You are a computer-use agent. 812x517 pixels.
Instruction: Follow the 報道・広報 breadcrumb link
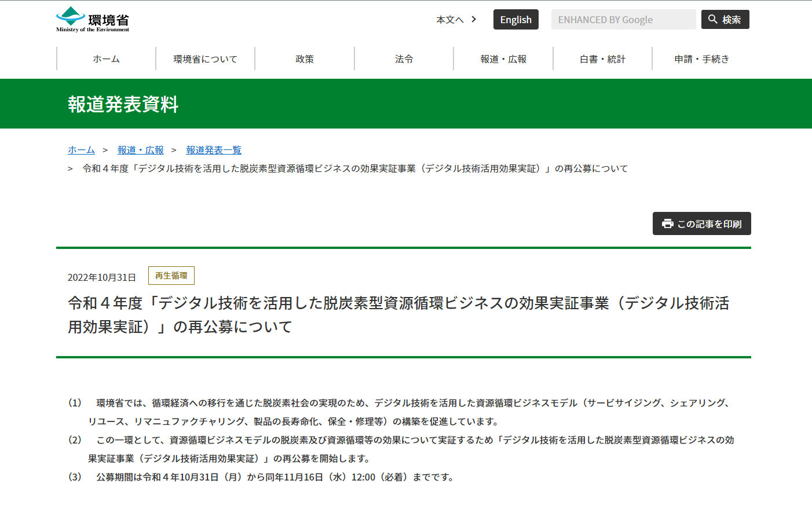coord(141,150)
